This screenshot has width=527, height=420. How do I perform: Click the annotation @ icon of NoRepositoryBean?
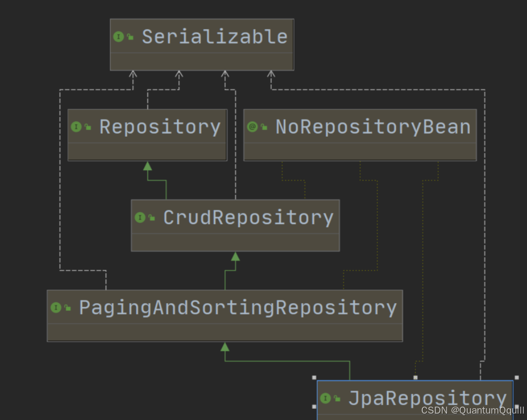tap(252, 127)
